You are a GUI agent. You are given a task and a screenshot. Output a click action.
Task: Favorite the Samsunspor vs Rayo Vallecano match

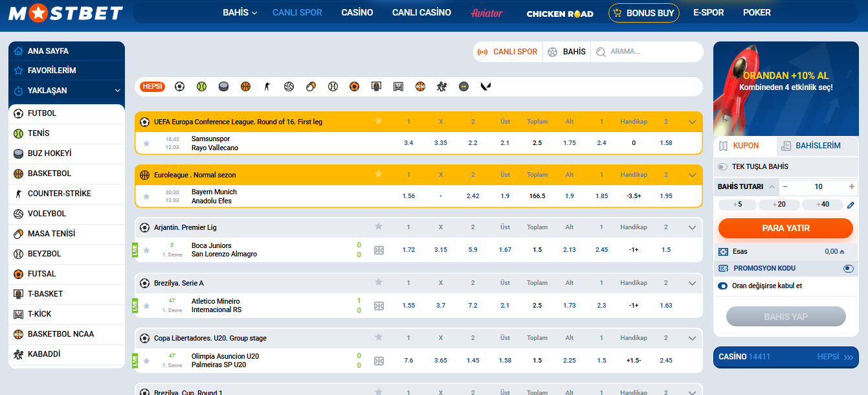pos(146,143)
